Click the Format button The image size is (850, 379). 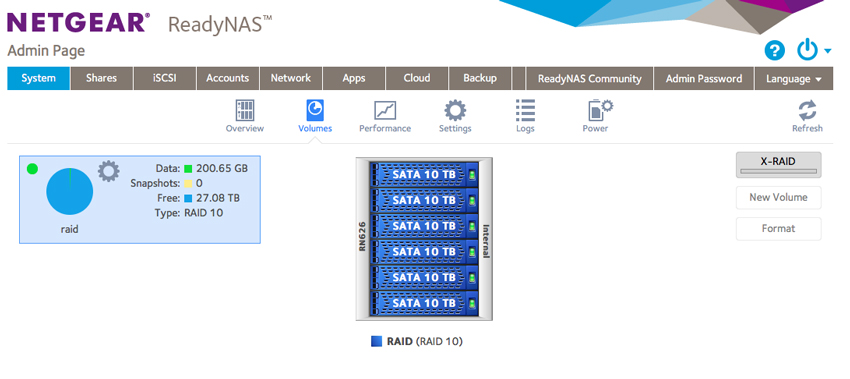[778, 228]
